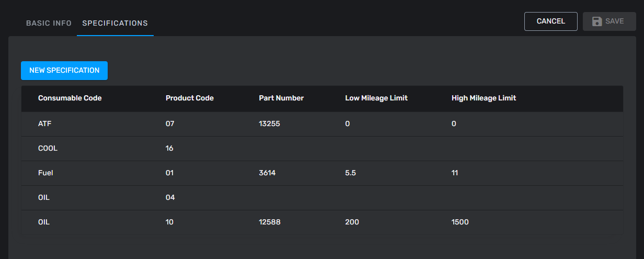Open the Fuel specification row
This screenshot has width=644, height=259.
tap(45, 173)
